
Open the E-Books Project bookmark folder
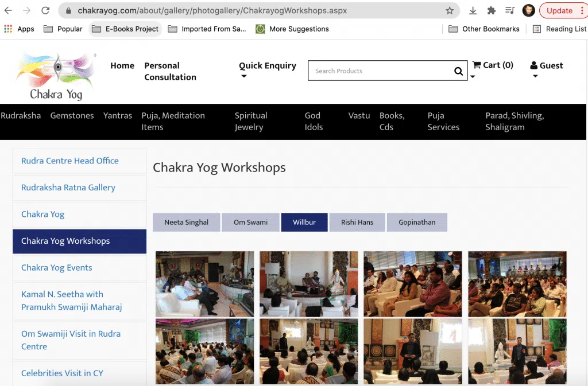(x=125, y=29)
